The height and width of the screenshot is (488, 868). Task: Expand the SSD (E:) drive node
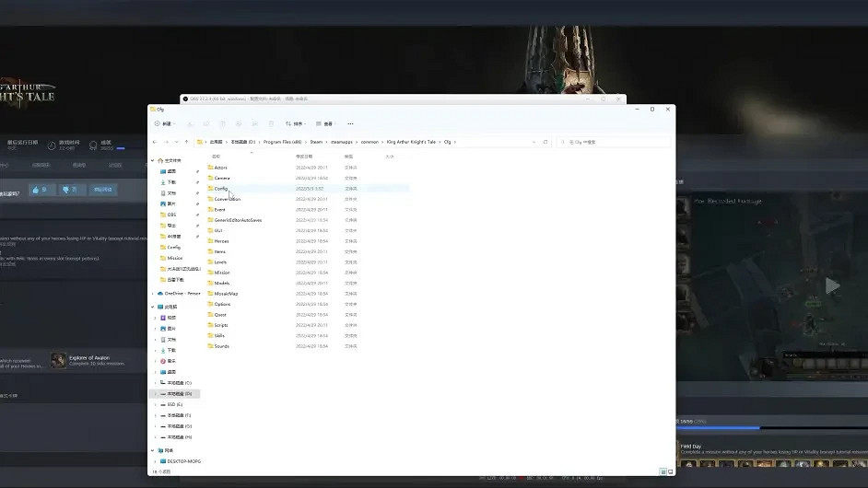point(155,404)
